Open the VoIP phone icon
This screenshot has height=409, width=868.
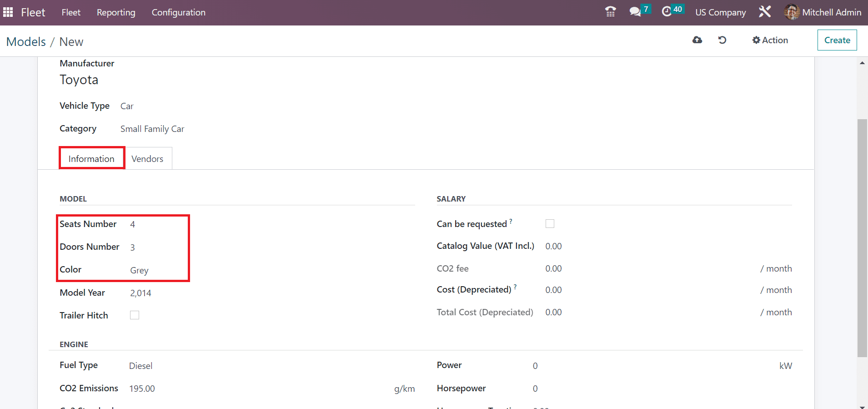click(x=610, y=12)
